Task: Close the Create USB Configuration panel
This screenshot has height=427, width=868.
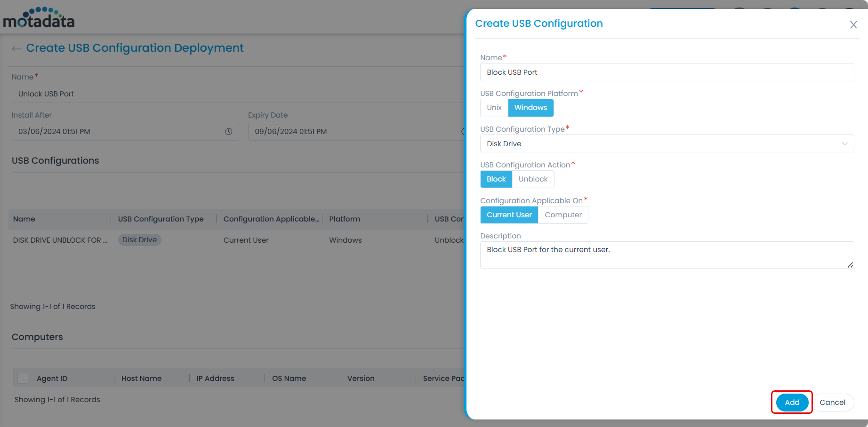Action: click(853, 24)
